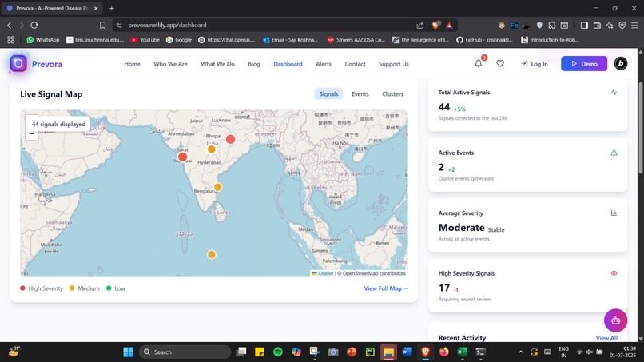644x362 pixels.
Task: Go back in browser
Action: [x=10, y=25]
